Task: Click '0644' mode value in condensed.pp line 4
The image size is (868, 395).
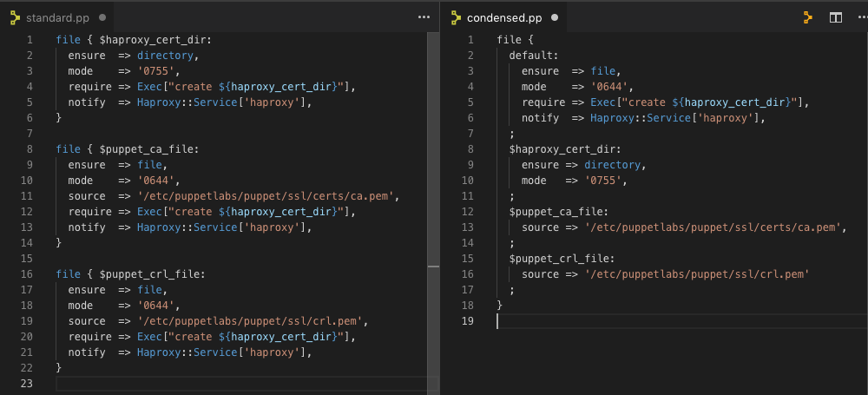Action: [x=609, y=87]
